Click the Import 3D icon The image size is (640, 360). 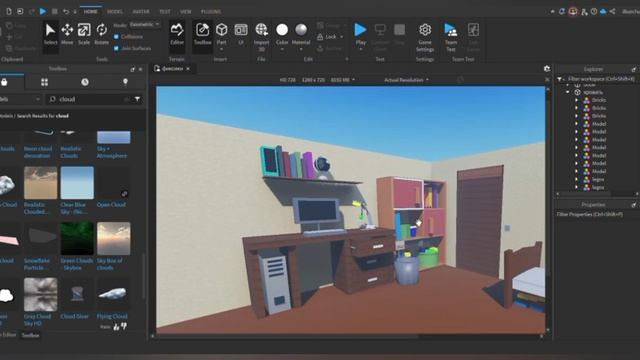click(x=261, y=30)
